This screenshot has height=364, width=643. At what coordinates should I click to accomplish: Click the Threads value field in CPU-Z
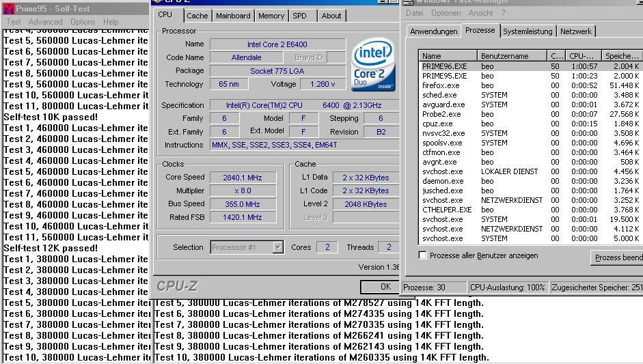[x=389, y=247]
